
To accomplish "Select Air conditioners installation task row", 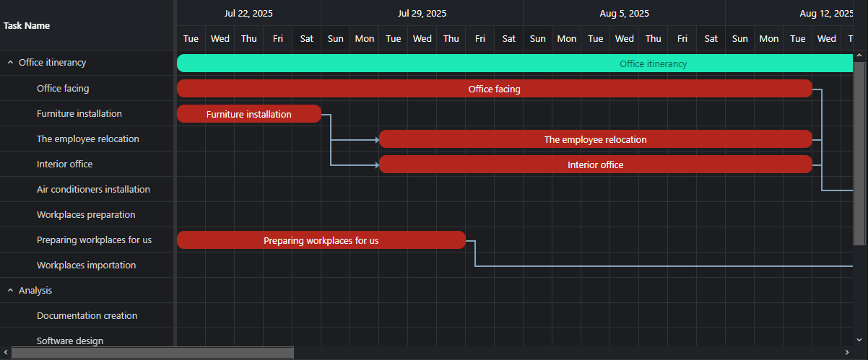I will click(87, 189).
